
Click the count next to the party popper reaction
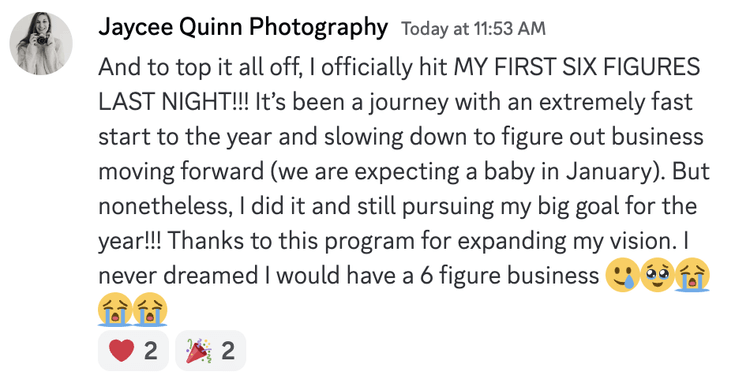pos(228,351)
